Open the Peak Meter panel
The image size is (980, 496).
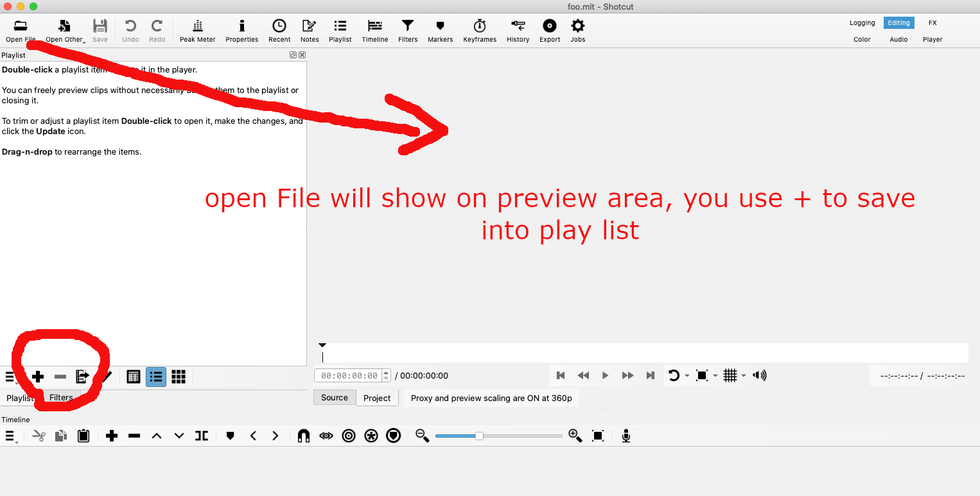coord(197,30)
